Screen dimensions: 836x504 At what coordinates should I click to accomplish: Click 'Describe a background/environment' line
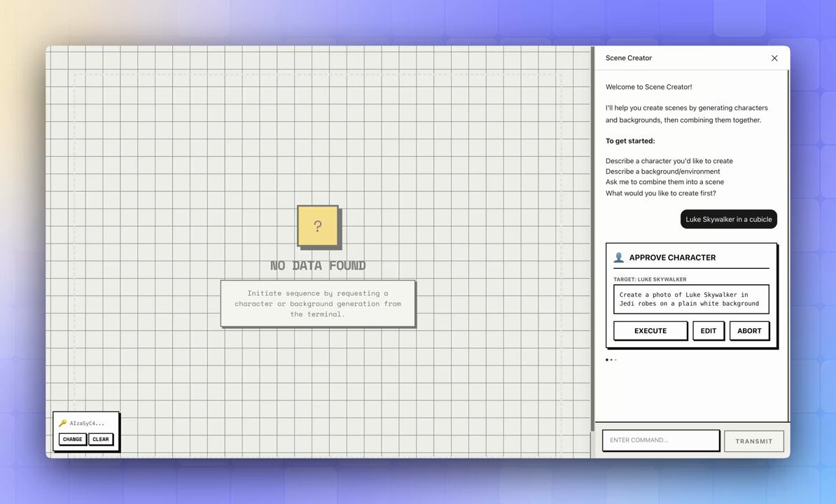click(663, 171)
